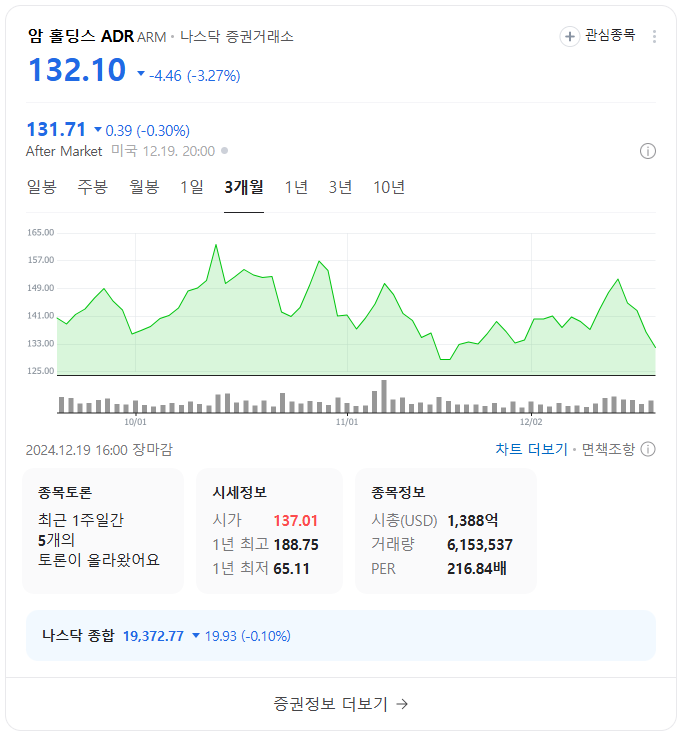
Task: Click the 나스닥 증권거래소 exchange label
Action: [x=236, y=36]
